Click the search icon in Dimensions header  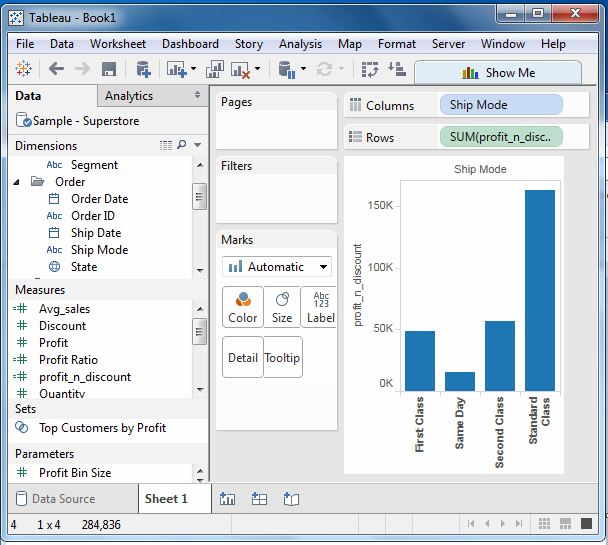click(182, 146)
